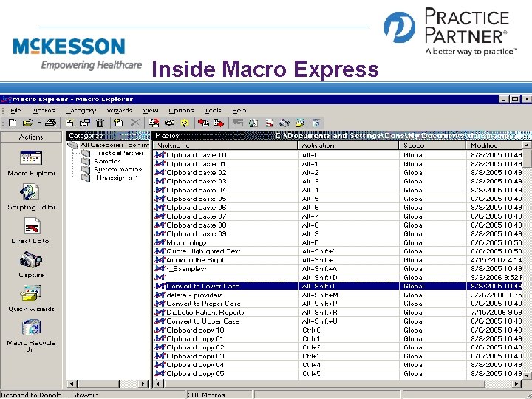Open Quick Wizards in Actions panel

pos(31,299)
